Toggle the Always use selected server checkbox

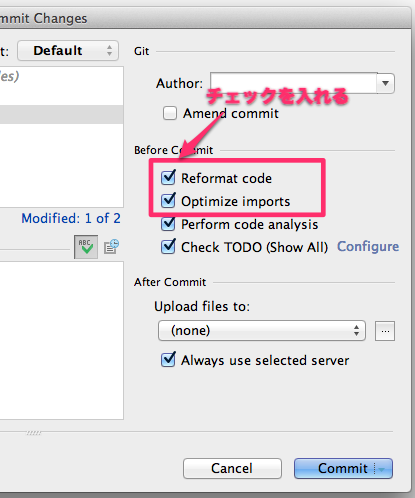pyautogui.click(x=168, y=360)
